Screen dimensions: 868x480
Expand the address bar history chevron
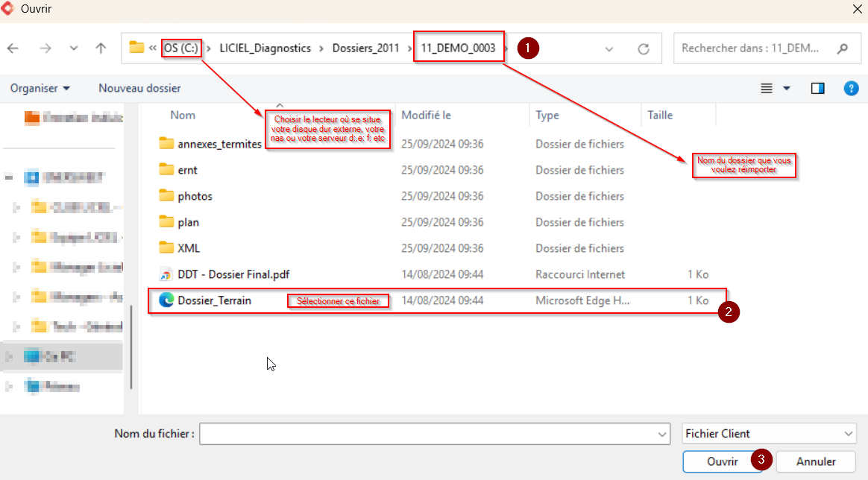(609, 48)
